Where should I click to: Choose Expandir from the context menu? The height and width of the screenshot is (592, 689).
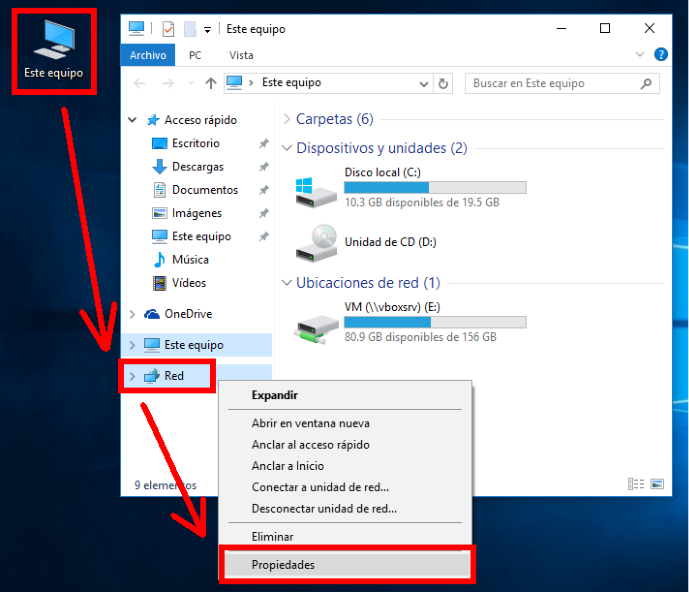click(x=345, y=395)
